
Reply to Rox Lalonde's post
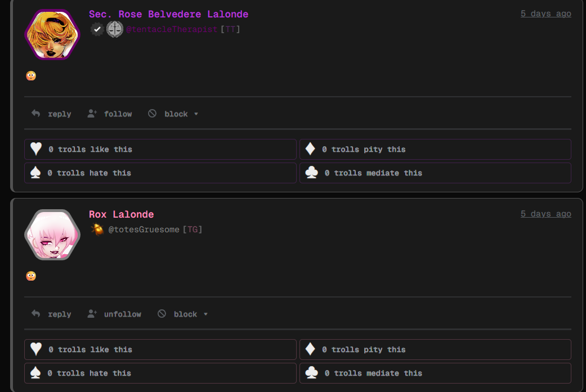click(x=51, y=314)
